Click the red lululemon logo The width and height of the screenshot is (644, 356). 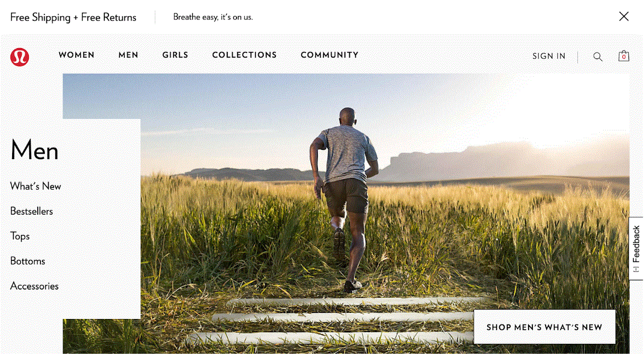[x=20, y=57]
